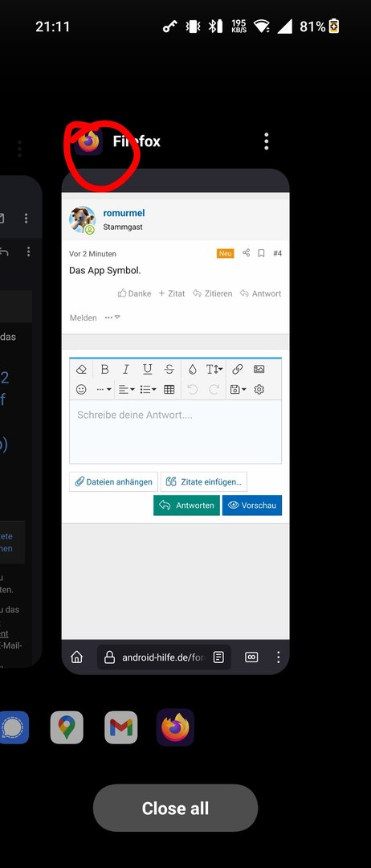371x868 pixels.
Task: Click the underline formatting icon
Action: [x=147, y=369]
